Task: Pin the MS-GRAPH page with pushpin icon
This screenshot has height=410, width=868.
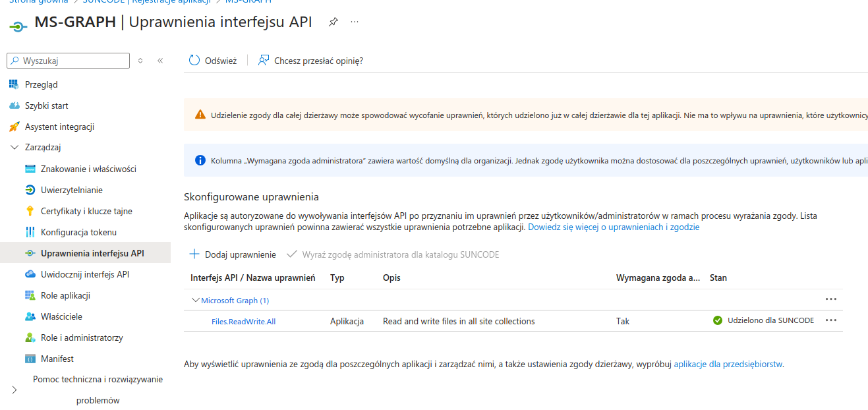Action: (x=333, y=22)
